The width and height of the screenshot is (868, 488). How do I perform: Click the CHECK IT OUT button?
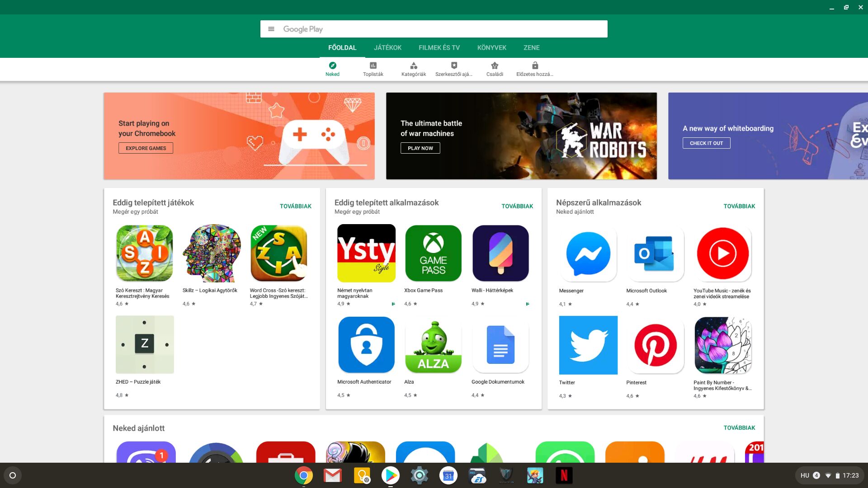(x=706, y=143)
